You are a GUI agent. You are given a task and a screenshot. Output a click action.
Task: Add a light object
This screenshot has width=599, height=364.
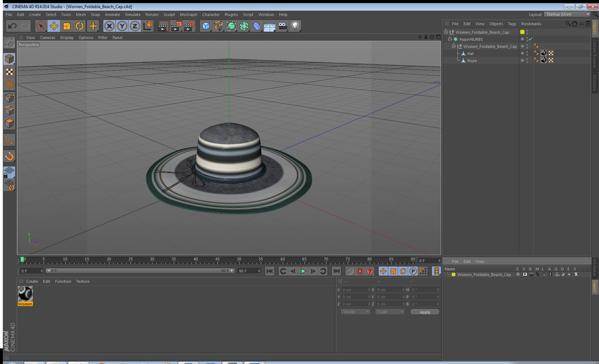[x=295, y=26]
